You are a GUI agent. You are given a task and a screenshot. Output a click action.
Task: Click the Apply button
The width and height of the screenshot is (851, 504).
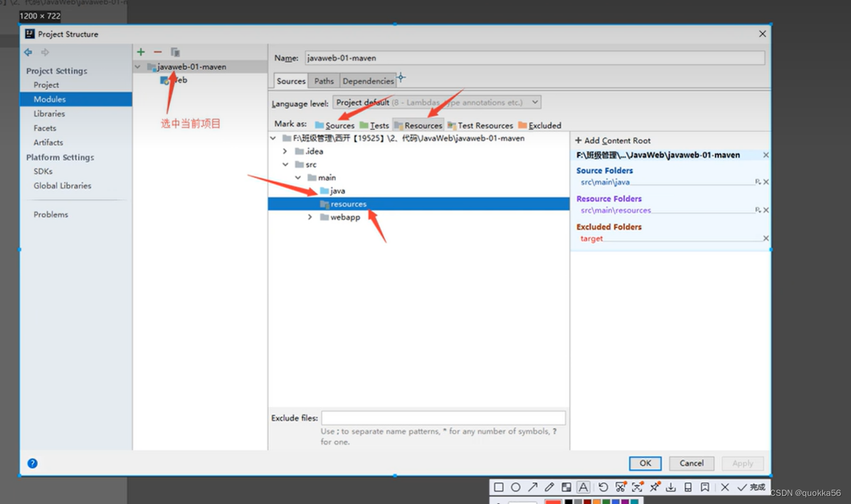(x=743, y=463)
